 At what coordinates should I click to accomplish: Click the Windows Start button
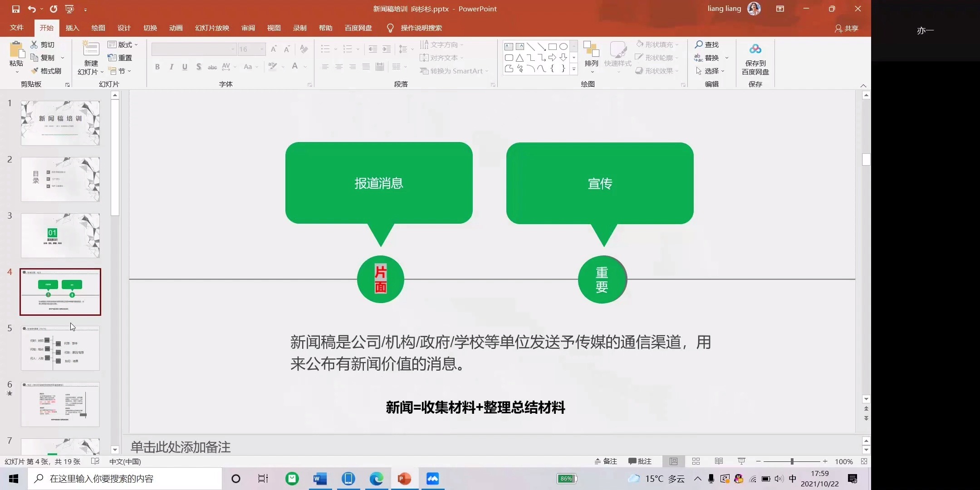[x=14, y=479]
